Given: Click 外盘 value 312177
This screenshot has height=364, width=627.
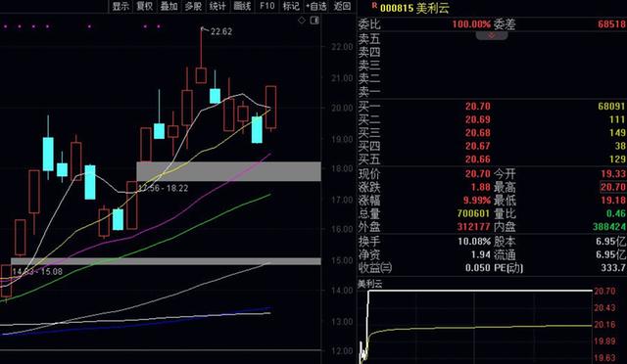Looking at the screenshot, I should click(474, 227).
